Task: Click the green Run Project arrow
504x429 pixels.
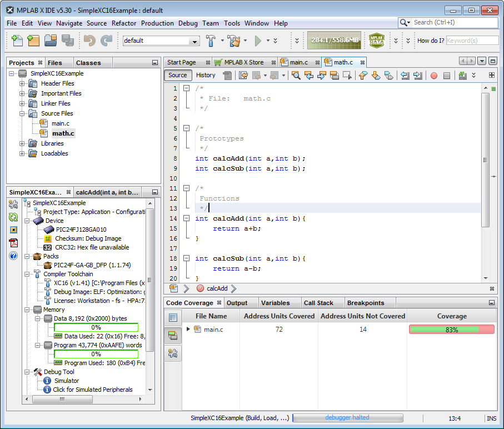Action: (x=258, y=41)
